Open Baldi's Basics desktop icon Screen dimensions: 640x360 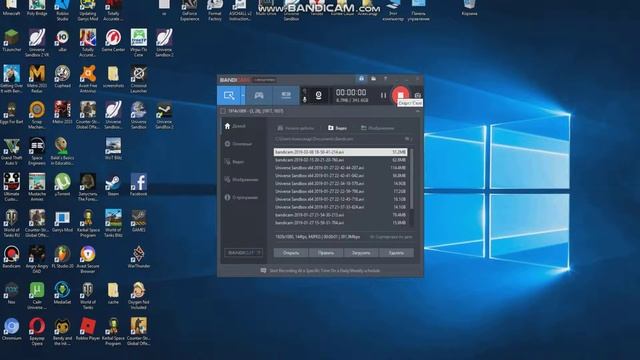62,151
